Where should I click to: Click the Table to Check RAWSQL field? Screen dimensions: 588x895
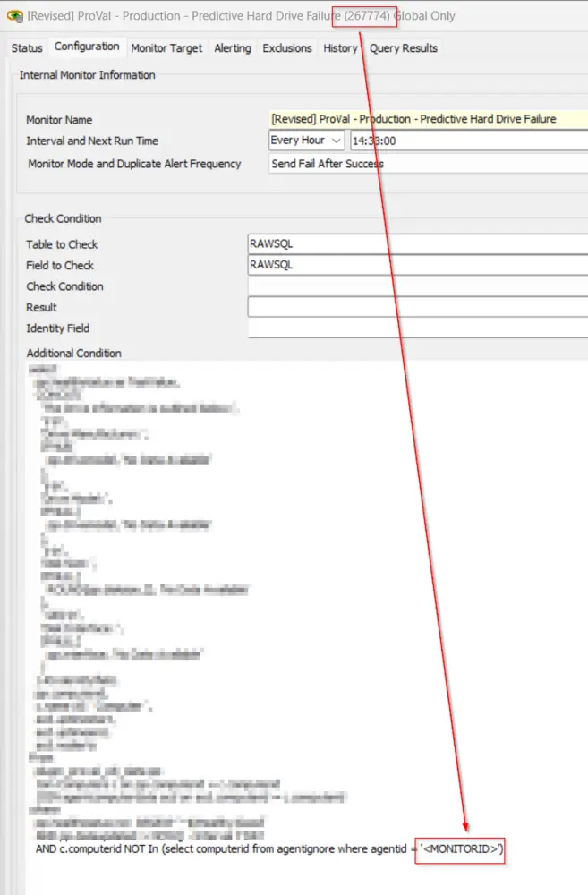(418, 243)
